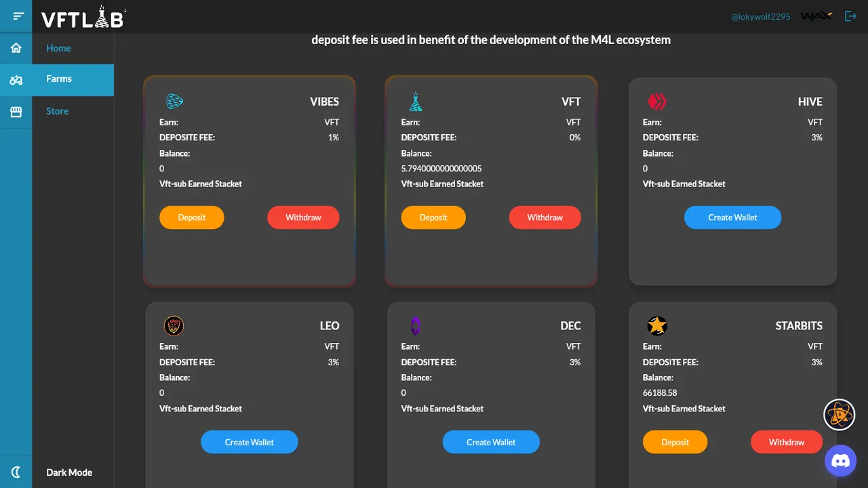
Task: Open the Discord chat bubble
Action: coord(841,461)
